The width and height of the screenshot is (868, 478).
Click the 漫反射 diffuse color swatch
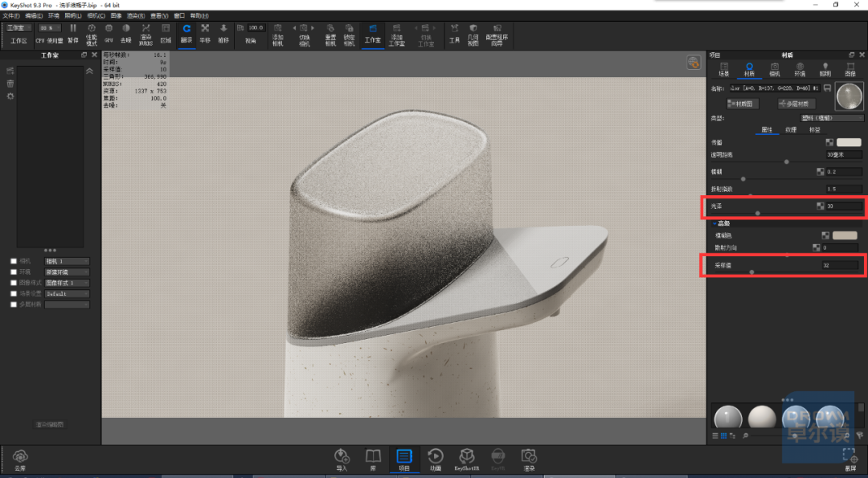click(x=849, y=143)
